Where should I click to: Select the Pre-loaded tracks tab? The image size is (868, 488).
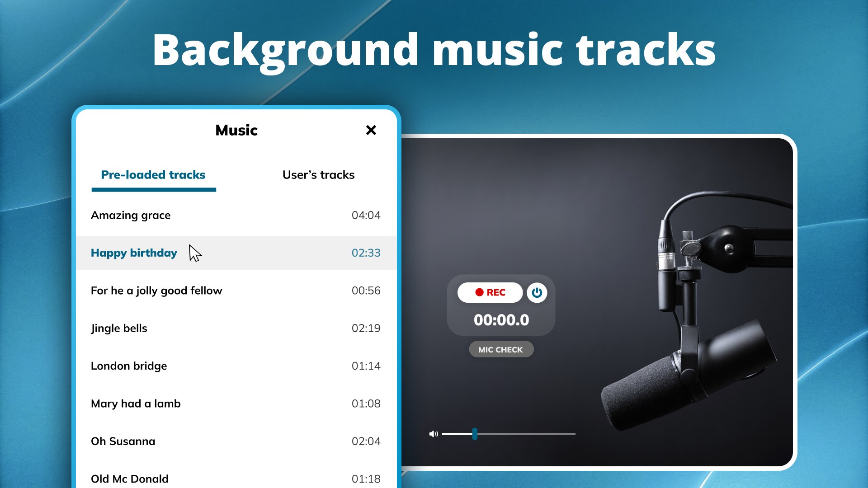(x=153, y=175)
